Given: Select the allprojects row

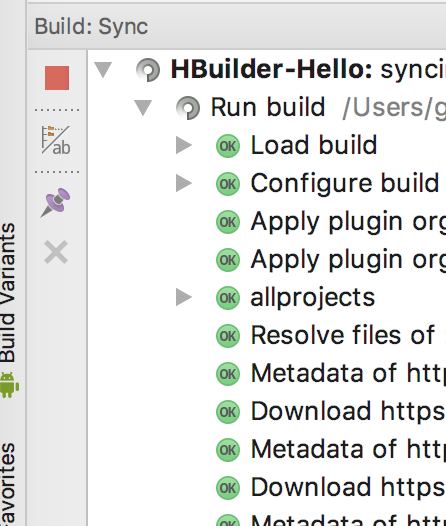Looking at the screenshot, I should point(267,298).
